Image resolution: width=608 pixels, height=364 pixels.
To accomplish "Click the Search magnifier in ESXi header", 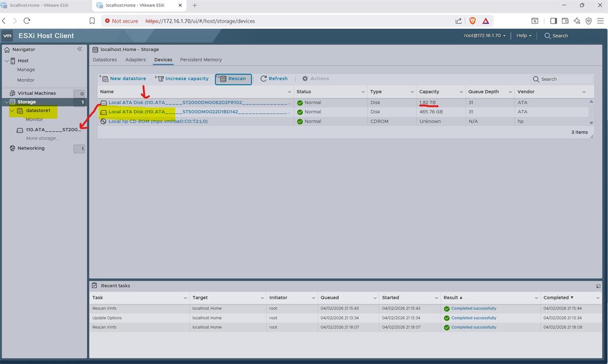I will point(547,35).
